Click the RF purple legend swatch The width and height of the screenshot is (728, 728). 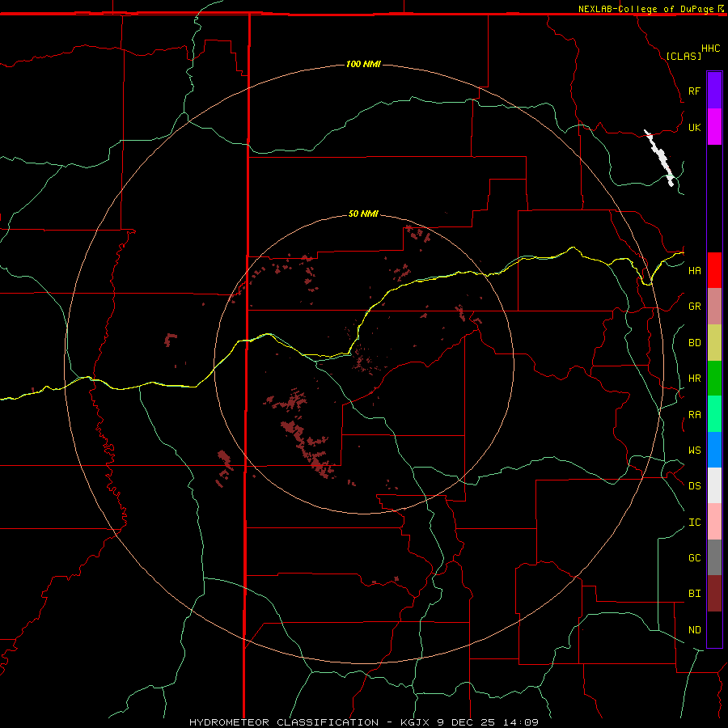click(x=714, y=91)
